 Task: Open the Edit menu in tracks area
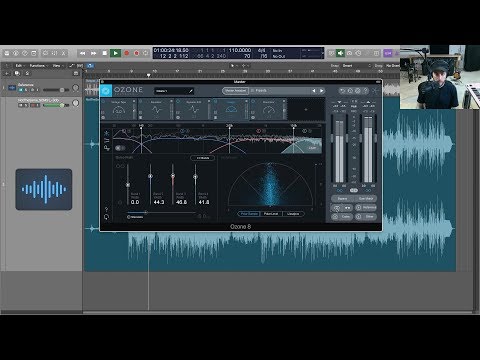[x=19, y=66]
